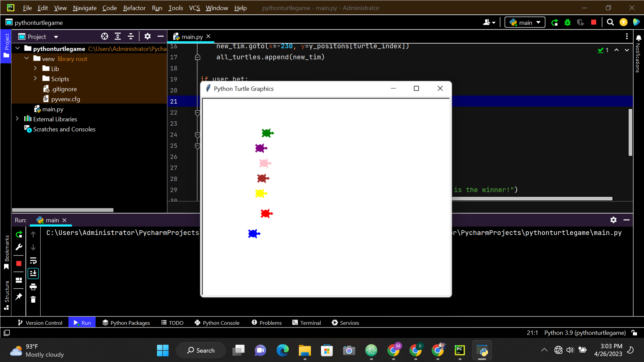644x362 pixels.
Task: Open the Refactor menu
Action: [134, 8]
